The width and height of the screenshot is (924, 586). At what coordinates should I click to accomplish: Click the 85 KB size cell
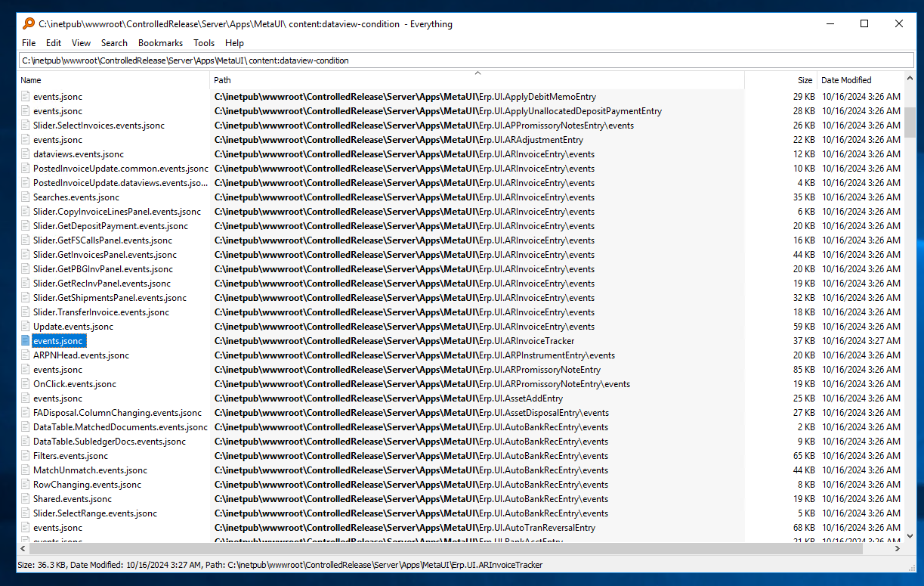[x=803, y=370]
